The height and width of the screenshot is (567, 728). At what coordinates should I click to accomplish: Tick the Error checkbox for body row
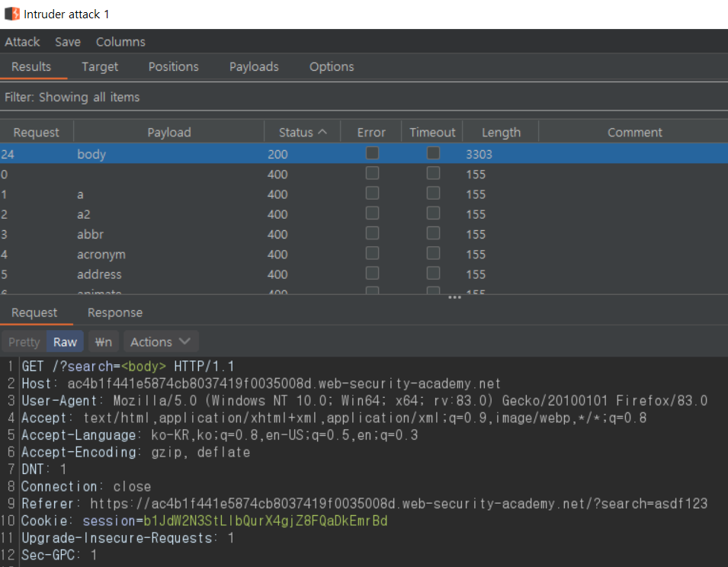372,153
